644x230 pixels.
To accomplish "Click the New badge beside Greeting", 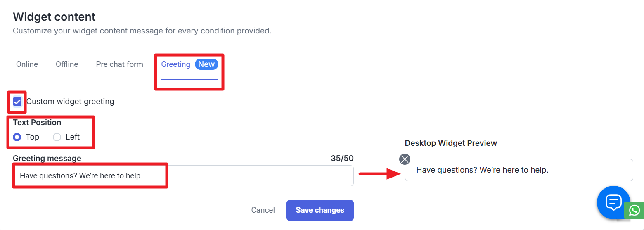I will (x=206, y=64).
